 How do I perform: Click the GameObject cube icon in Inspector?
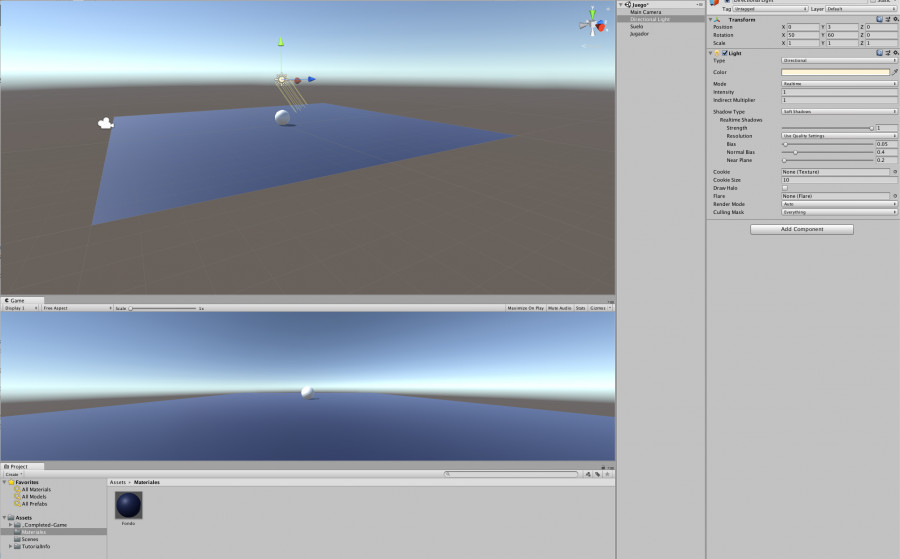(x=714, y=2)
